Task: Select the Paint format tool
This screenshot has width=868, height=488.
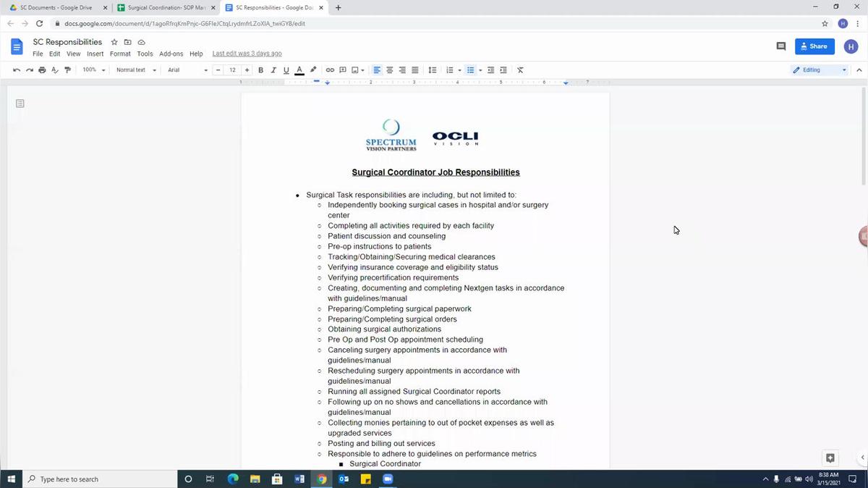Action: coord(68,70)
